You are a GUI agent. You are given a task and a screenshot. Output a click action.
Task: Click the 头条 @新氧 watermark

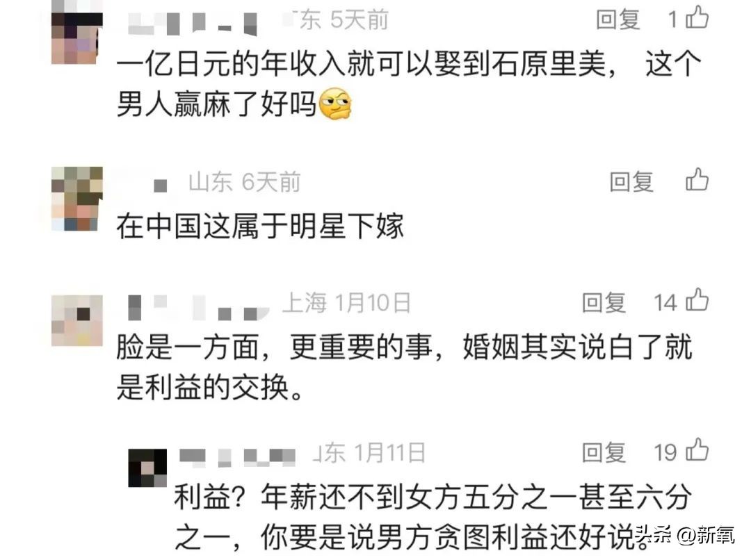pos(685,535)
